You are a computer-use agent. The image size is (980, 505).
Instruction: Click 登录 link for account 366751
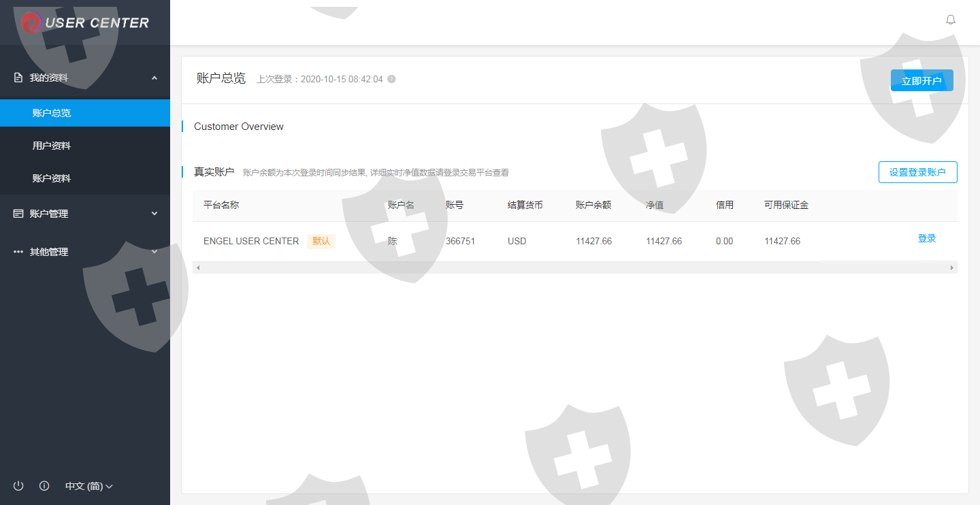(x=927, y=238)
